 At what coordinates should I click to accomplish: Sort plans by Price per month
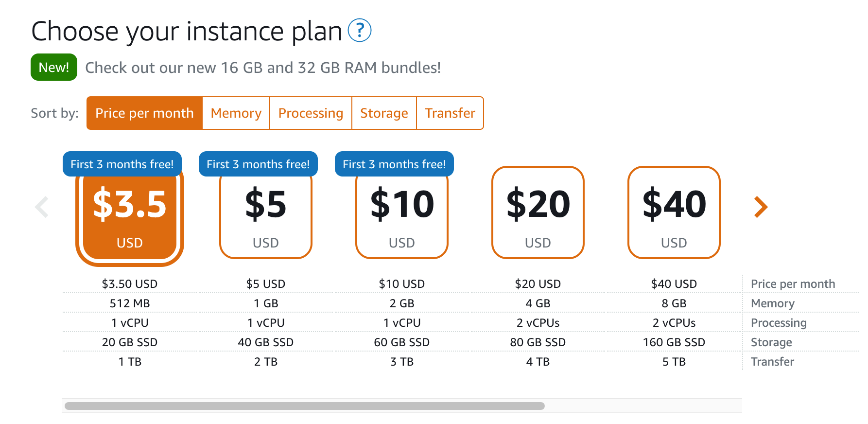tap(144, 113)
